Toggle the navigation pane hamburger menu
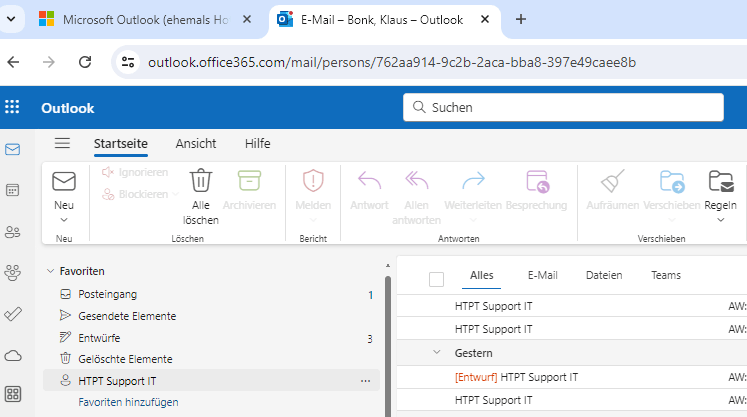Image resolution: width=747 pixels, height=417 pixels. coord(62,143)
